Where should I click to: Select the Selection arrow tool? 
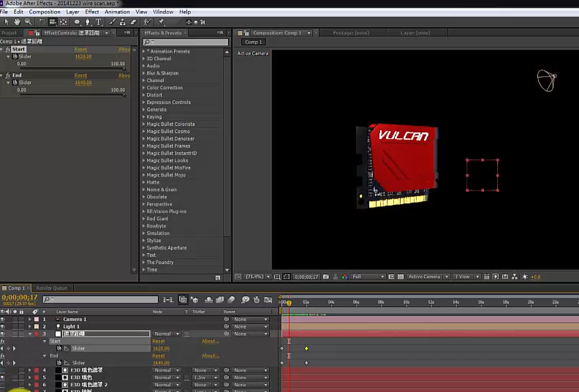pyautogui.click(x=7, y=22)
